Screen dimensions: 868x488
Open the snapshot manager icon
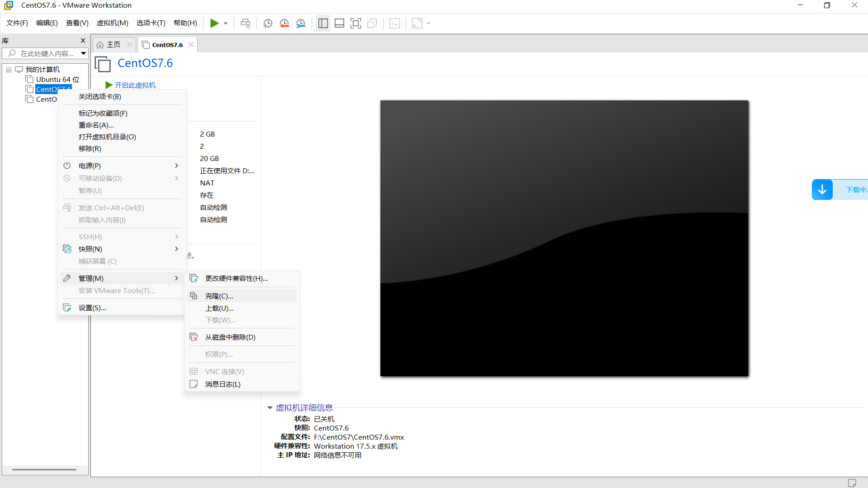point(301,24)
